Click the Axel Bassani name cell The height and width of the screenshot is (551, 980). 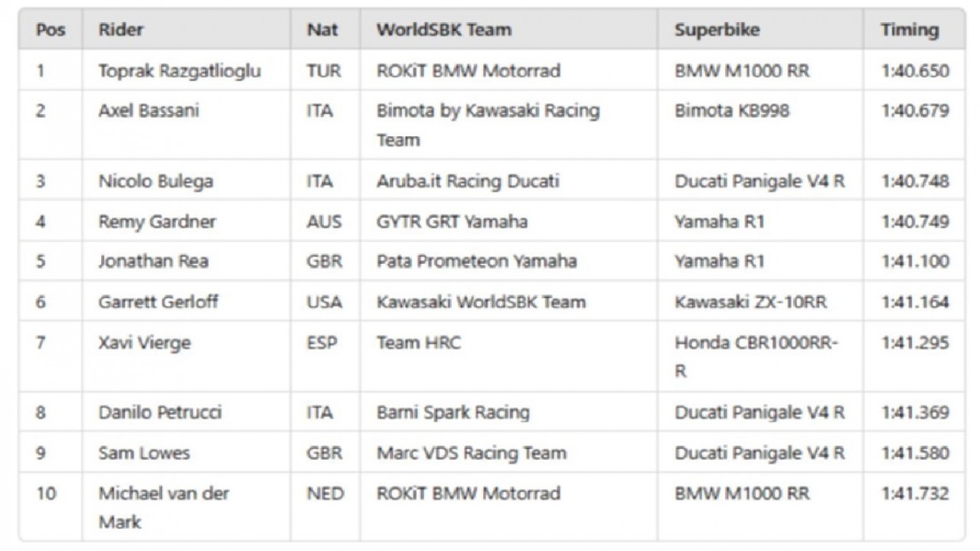(149, 111)
